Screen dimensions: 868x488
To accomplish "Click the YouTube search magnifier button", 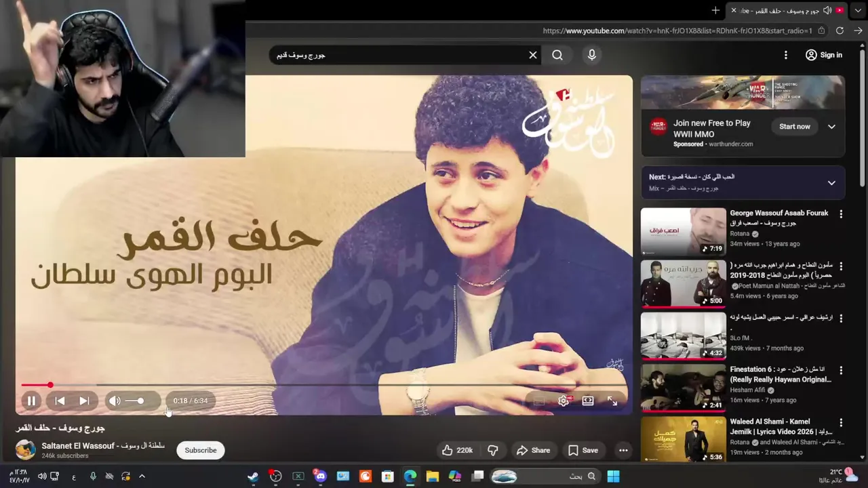I will (557, 55).
